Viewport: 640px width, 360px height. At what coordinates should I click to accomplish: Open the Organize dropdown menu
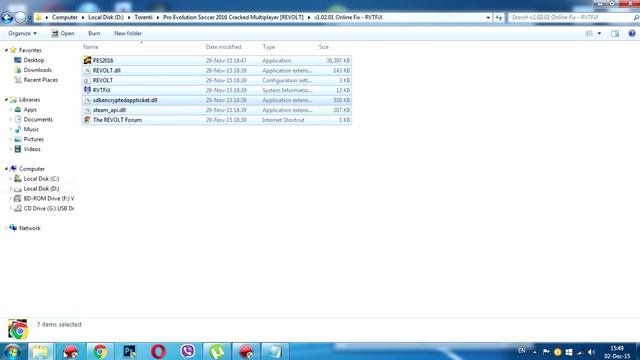click(22, 33)
